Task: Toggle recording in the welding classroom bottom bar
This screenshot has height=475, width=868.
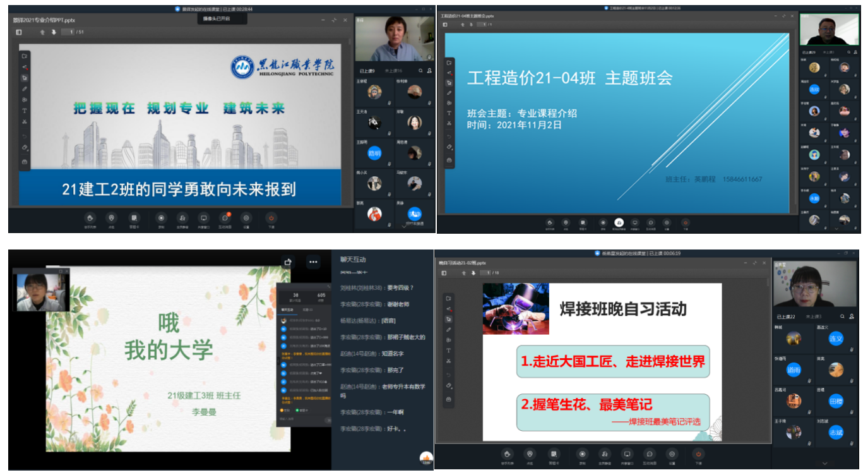Action: (x=582, y=454)
